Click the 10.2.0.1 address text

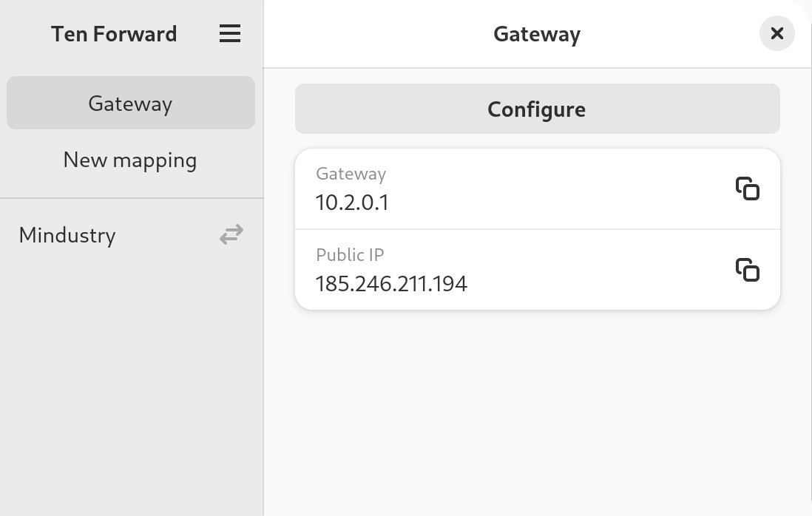click(x=352, y=203)
